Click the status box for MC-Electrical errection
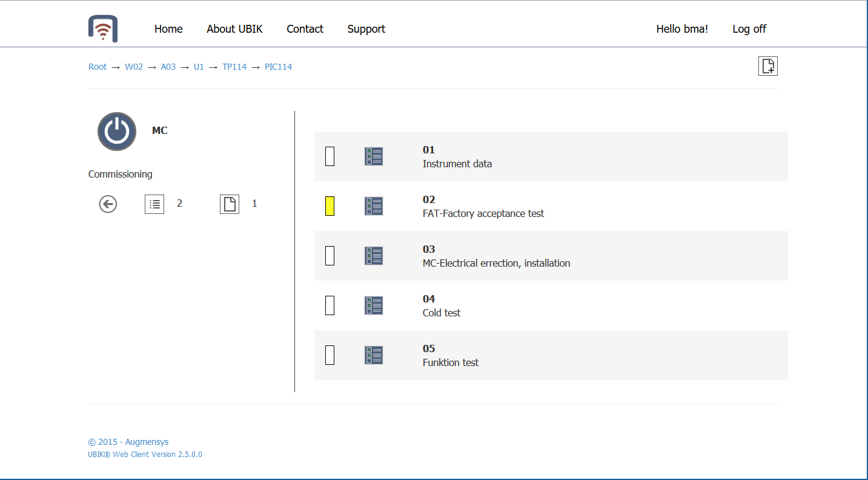 330,256
